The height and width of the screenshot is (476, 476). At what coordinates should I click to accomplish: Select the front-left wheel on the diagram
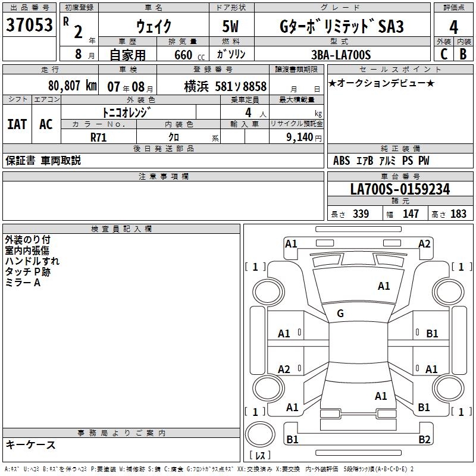click(268, 292)
